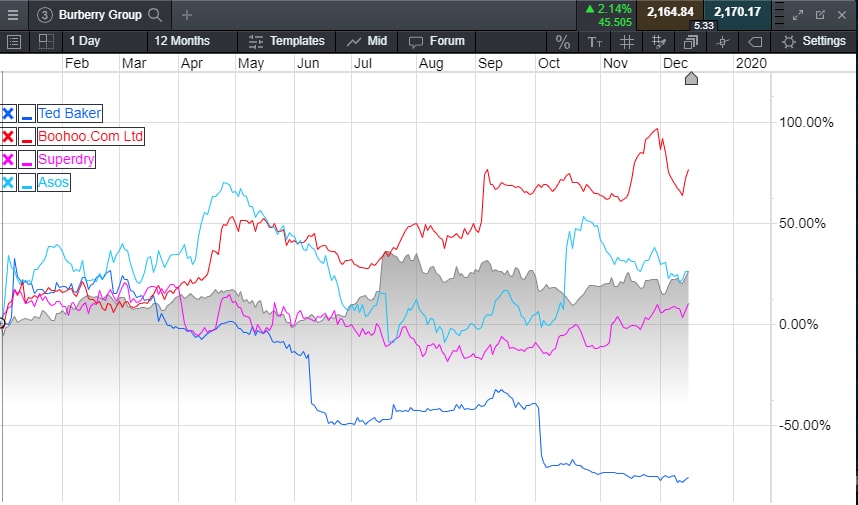This screenshot has height=505, width=858.
Task: Click the gray date marker near Dec
Action: [691, 79]
